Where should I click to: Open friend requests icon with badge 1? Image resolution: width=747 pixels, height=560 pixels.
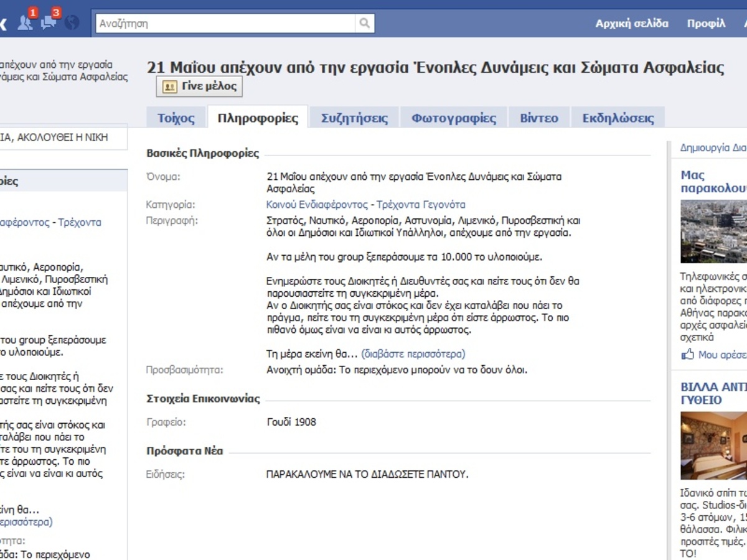click(x=25, y=22)
